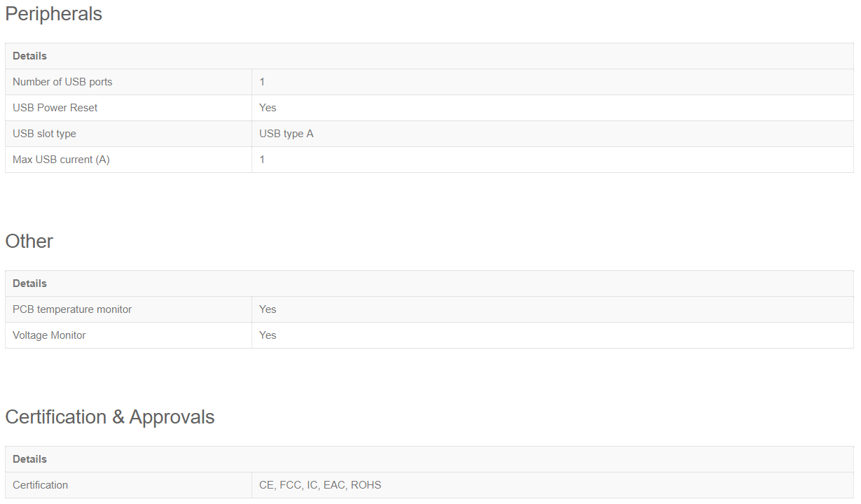Click the Details header in Certification table
The image size is (861, 504).
29,459
